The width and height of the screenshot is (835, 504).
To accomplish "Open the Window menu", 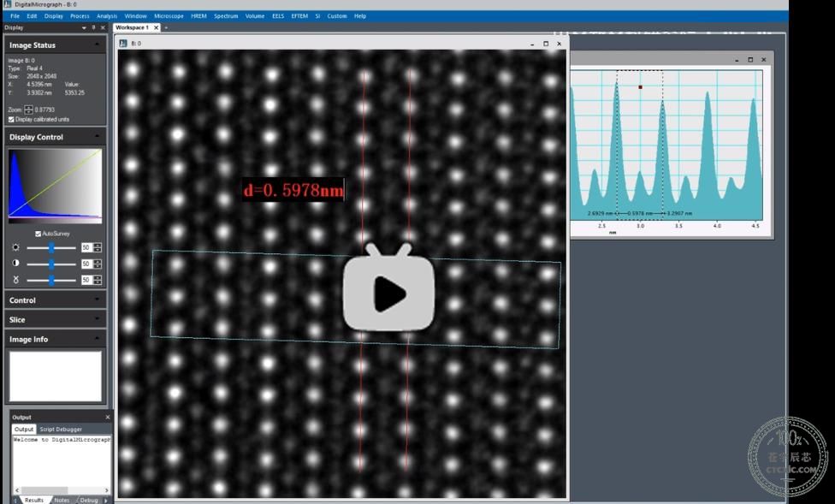I will coord(136,16).
